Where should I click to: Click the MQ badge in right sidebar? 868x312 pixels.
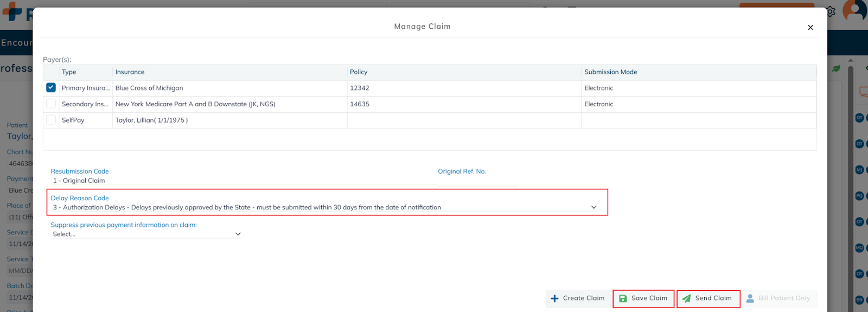point(859,248)
